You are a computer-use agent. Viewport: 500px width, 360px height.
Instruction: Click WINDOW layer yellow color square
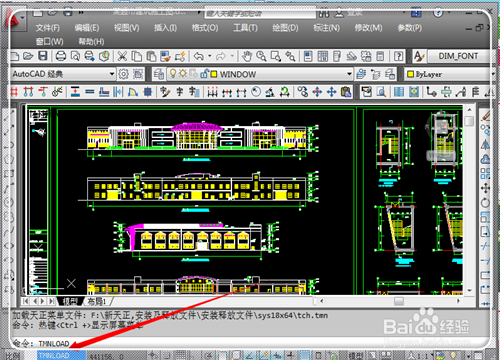pos(214,74)
